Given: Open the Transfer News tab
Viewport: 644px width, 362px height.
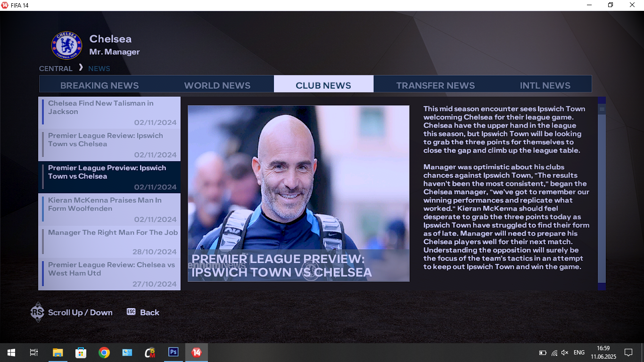Looking at the screenshot, I should point(435,85).
